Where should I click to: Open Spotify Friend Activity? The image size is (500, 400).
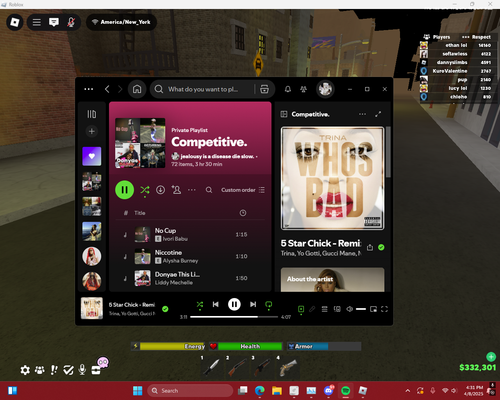coord(303,89)
